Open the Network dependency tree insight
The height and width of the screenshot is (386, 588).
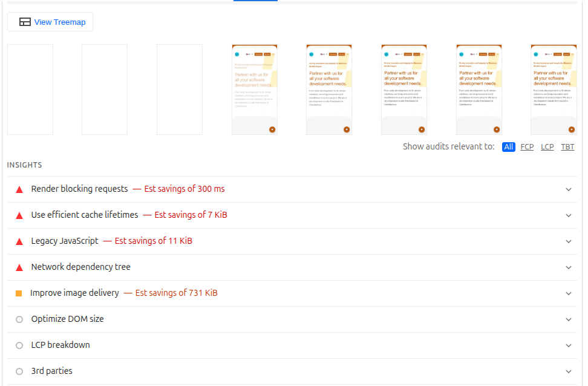pos(80,267)
